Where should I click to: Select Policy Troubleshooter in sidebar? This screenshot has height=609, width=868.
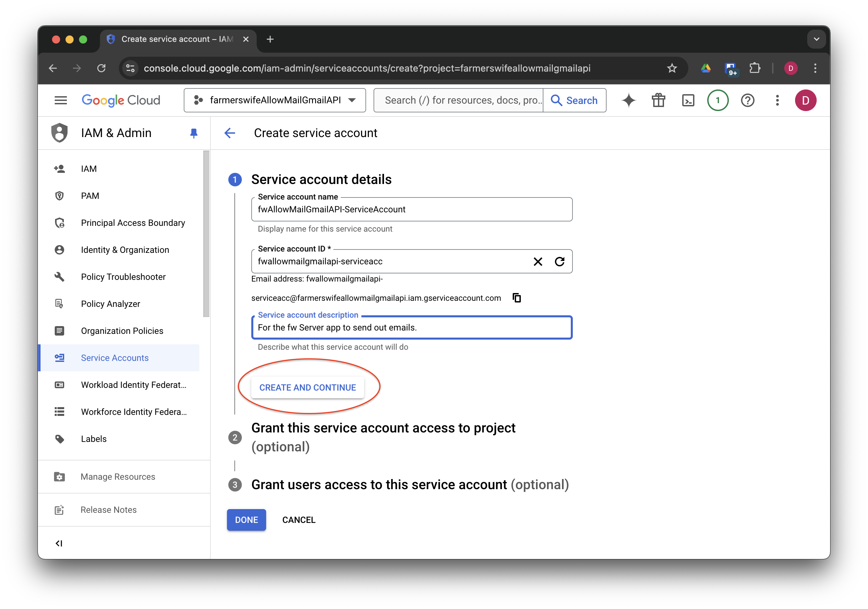point(123,277)
